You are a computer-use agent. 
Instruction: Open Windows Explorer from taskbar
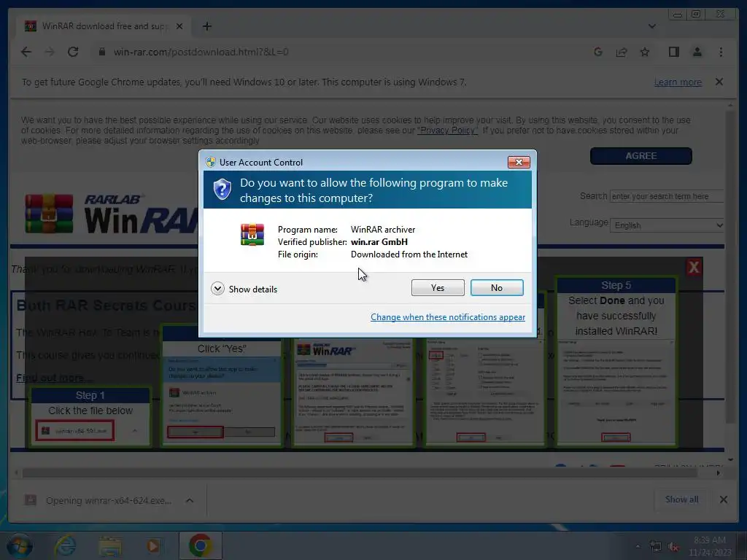(110, 546)
